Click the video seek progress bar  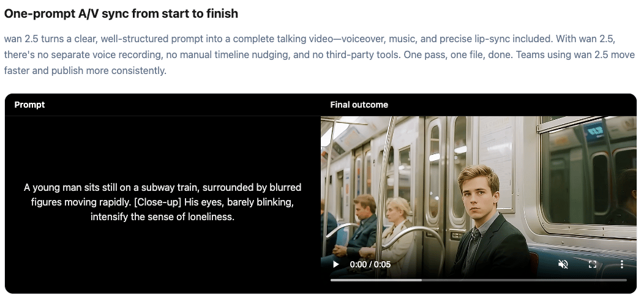pyautogui.click(x=479, y=280)
